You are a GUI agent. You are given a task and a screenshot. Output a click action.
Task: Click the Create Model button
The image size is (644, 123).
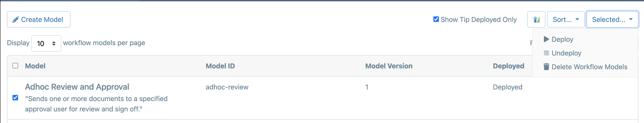pyautogui.click(x=39, y=19)
